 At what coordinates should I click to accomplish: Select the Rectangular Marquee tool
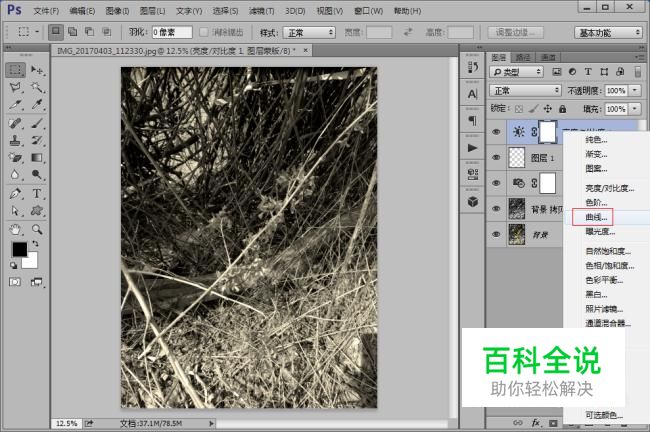click(15, 70)
